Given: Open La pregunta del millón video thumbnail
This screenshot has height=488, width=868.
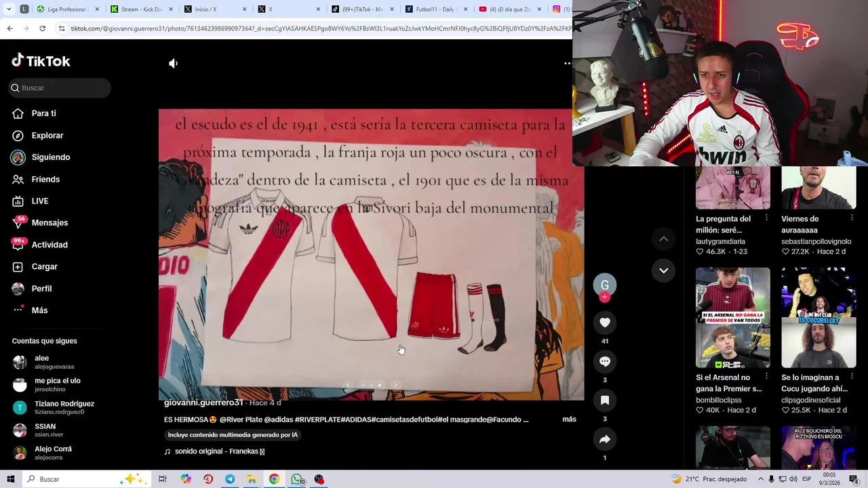Looking at the screenshot, I should 732,188.
